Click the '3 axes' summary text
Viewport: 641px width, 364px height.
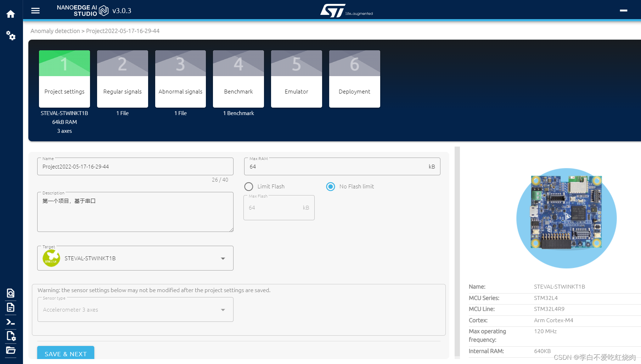(64, 131)
